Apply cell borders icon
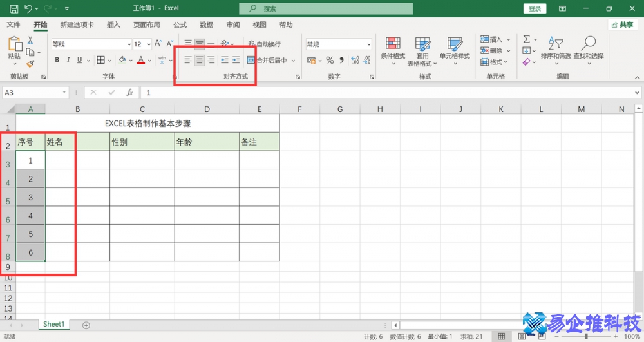Viewport: 644px width, 342px height. (x=100, y=60)
